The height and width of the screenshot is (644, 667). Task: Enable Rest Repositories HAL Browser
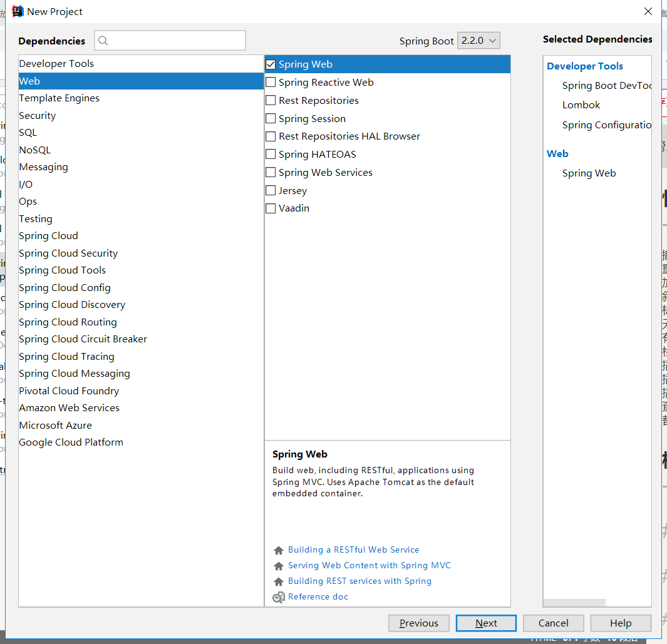[x=271, y=136]
